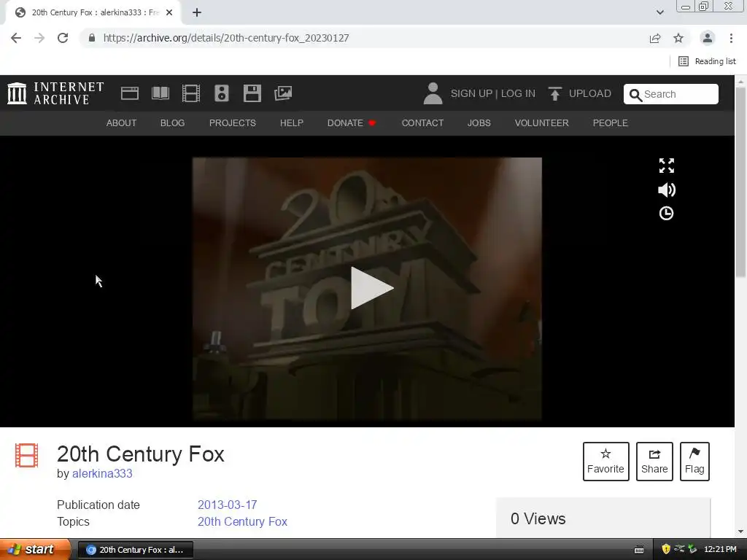The height and width of the screenshot is (560, 747).
Task: Click the forward navigation arrow
Action: pos(39,38)
